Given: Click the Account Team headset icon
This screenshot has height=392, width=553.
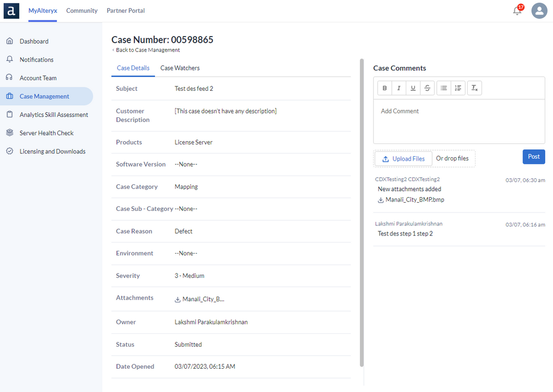Looking at the screenshot, I should [x=9, y=78].
